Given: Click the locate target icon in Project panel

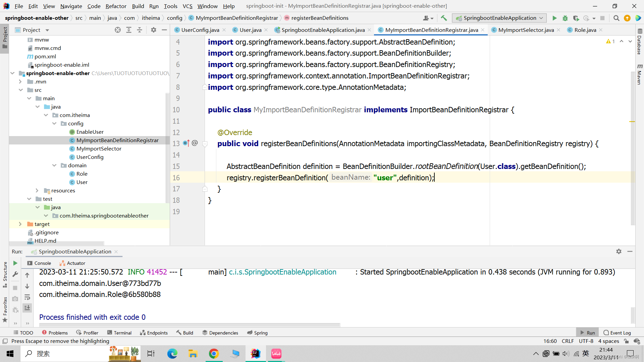Looking at the screenshot, I should [118, 30].
